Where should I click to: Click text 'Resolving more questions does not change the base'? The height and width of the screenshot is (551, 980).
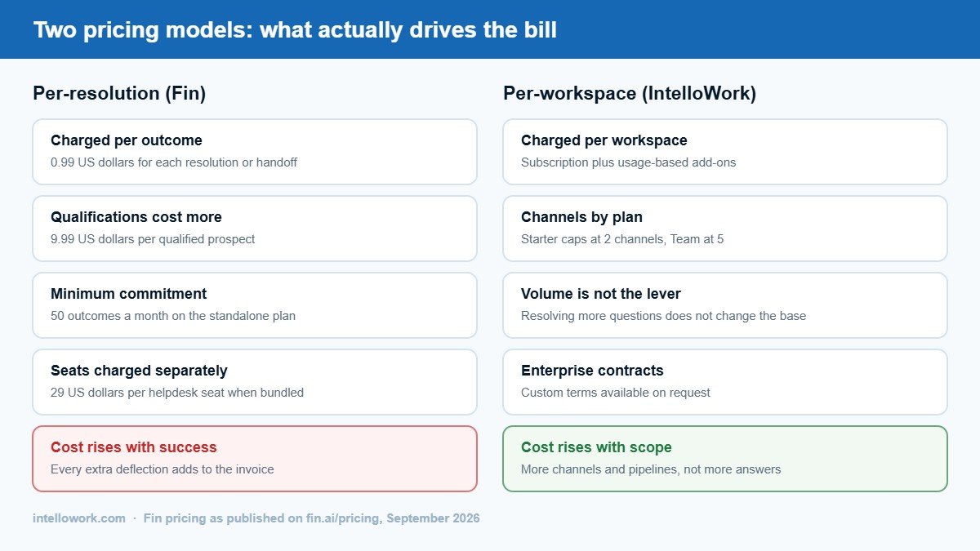tap(663, 316)
